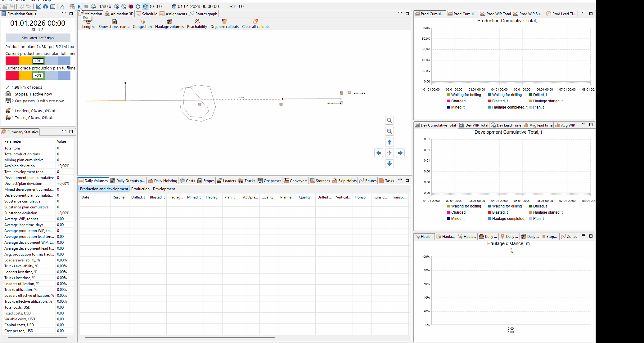Screen dimensions: 644x343
Task: Open the Storages tab
Action: click(320, 180)
